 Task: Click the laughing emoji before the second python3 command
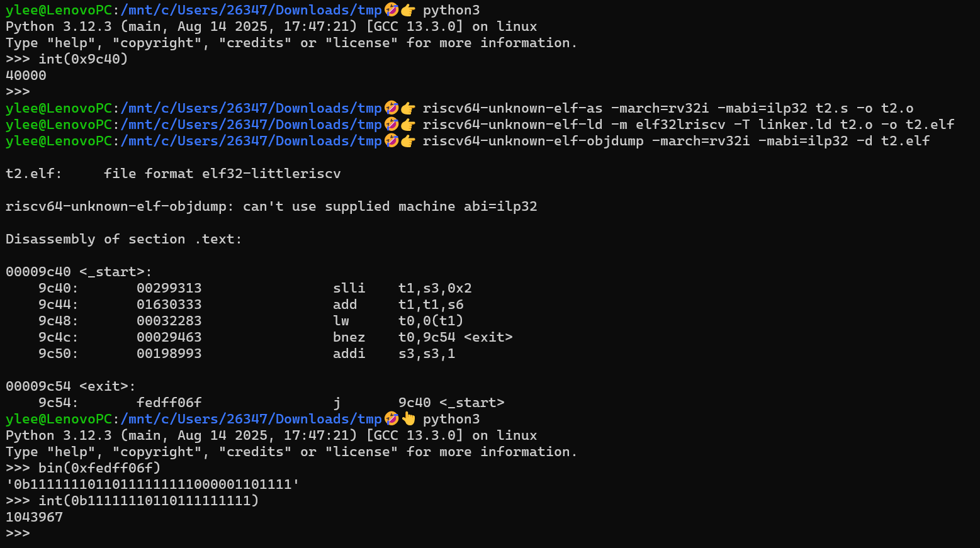coord(391,419)
